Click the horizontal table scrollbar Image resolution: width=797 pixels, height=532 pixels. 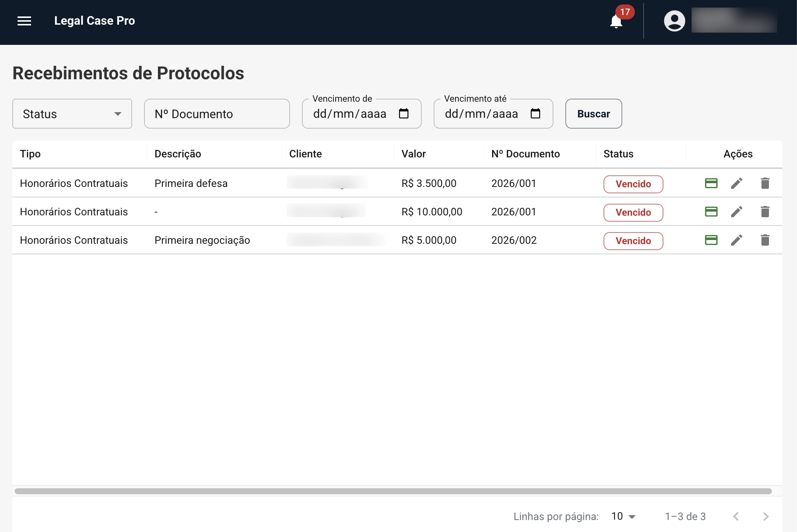click(x=393, y=491)
